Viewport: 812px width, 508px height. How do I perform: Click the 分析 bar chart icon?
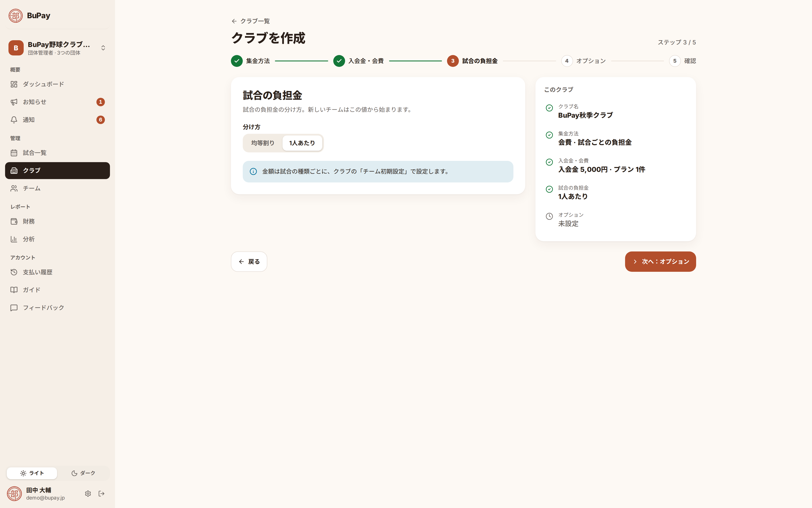[x=14, y=239]
